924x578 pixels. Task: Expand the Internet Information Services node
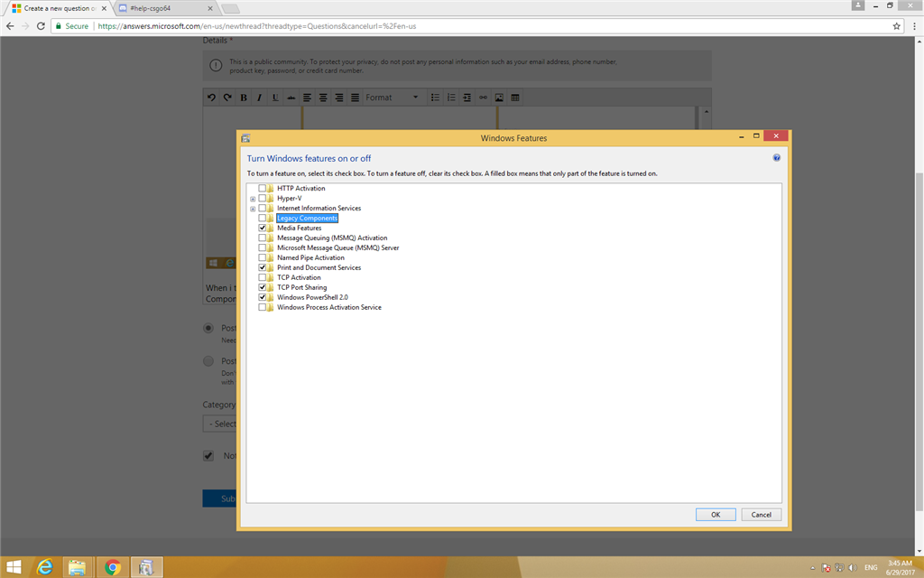click(x=253, y=209)
